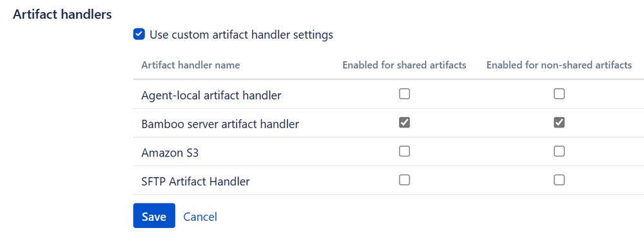Viewport: 644px width, 244px height.
Task: Enable Agent-local handler for shared artifacts
Action: pos(405,95)
